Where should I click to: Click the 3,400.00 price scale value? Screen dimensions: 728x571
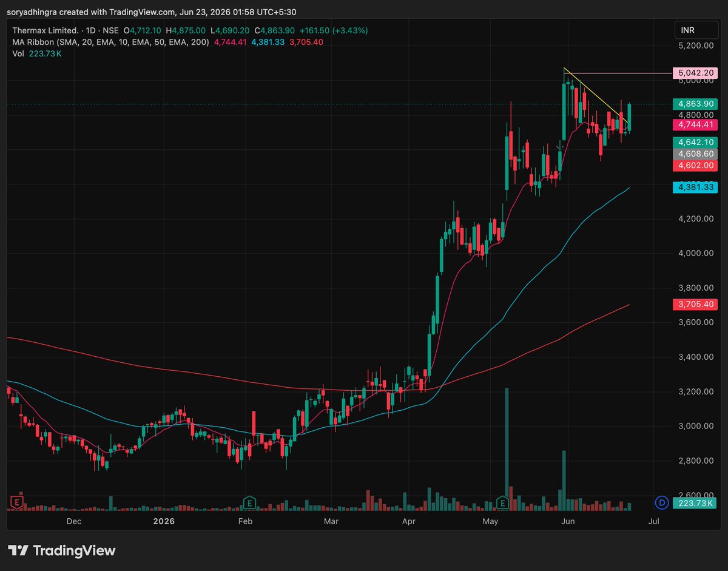pyautogui.click(x=695, y=357)
